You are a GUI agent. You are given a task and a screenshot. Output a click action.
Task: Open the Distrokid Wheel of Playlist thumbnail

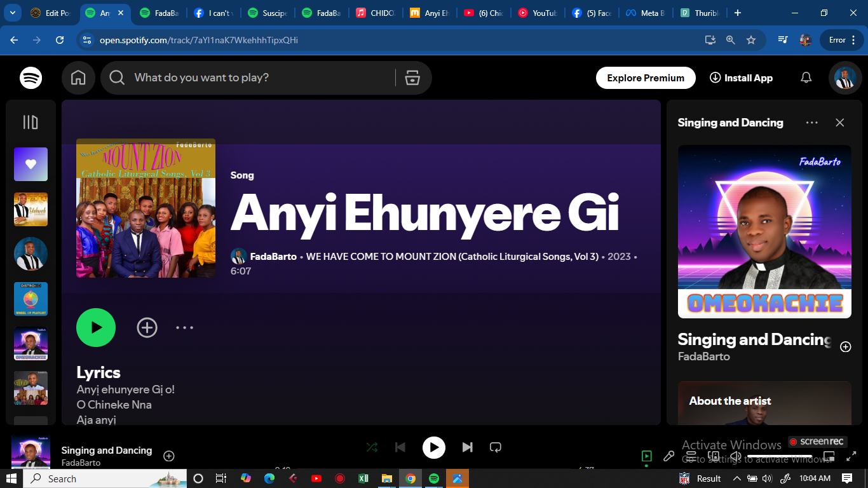pos(31,299)
